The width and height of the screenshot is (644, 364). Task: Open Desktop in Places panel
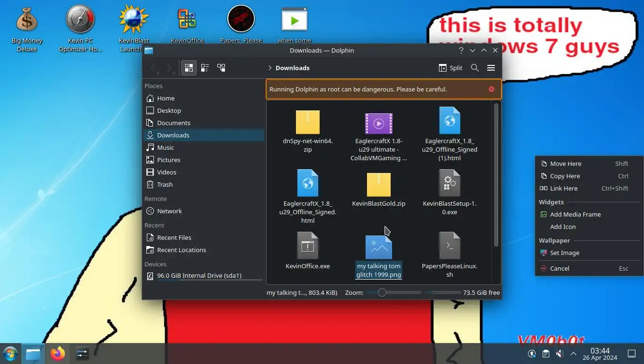point(204,110)
